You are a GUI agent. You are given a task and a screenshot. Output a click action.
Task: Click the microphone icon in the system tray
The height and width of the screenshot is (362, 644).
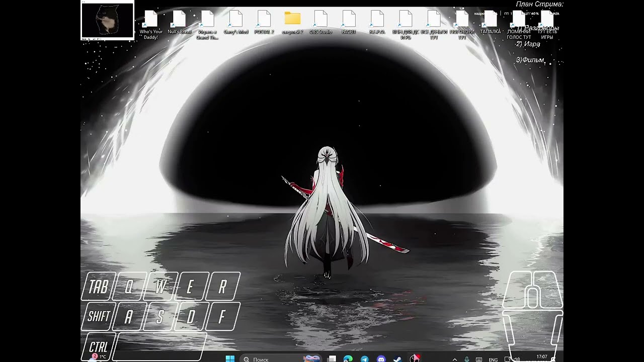467,359
